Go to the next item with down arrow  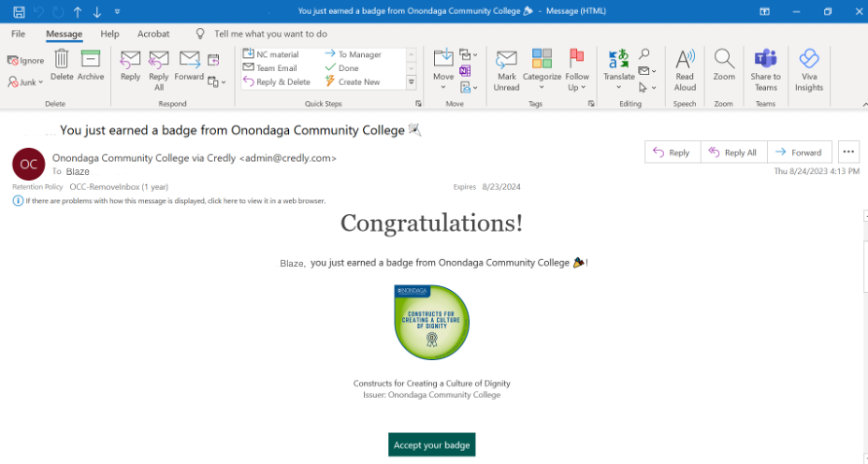(x=97, y=11)
